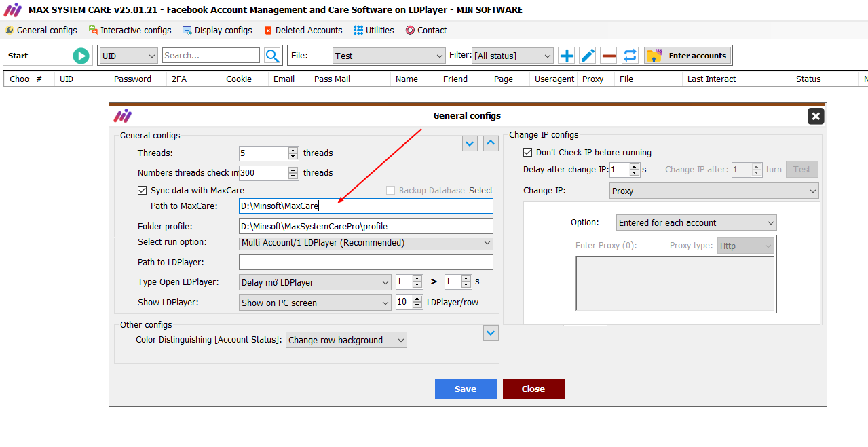This screenshot has height=447, width=868.
Task: Click the Delay after change IP value field
Action: point(620,170)
